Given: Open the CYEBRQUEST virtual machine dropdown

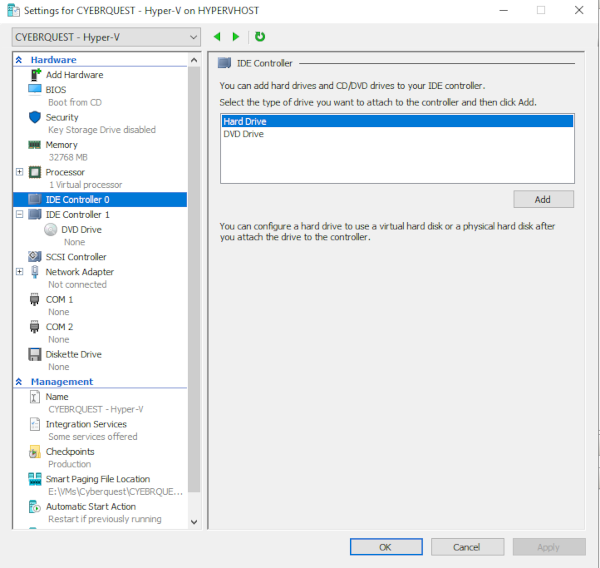Looking at the screenshot, I should [x=106, y=37].
